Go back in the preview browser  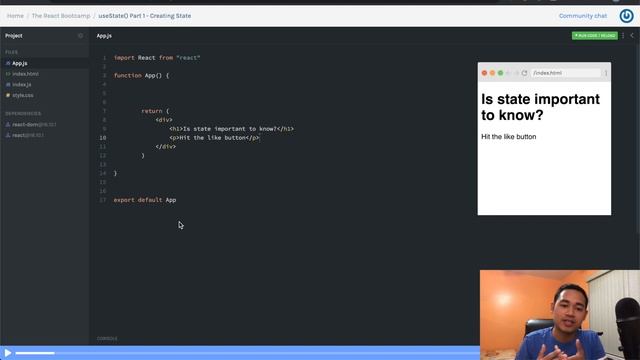pyautogui.click(x=508, y=73)
